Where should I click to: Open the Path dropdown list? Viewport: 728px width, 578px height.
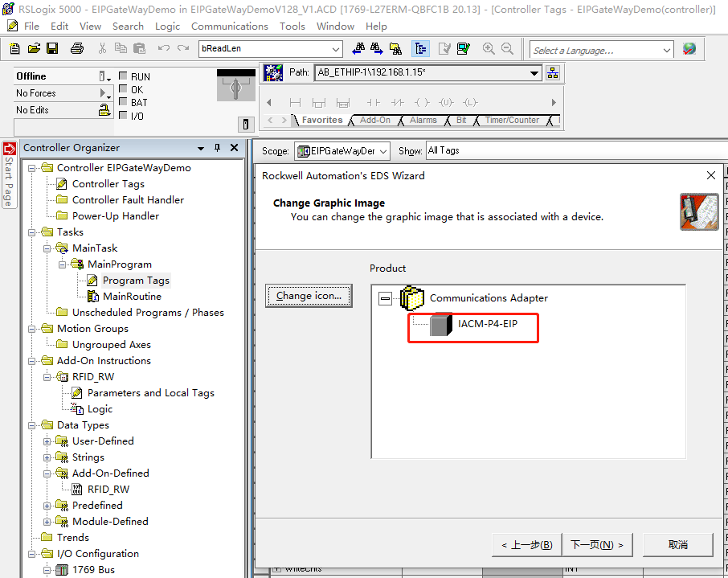click(x=535, y=73)
